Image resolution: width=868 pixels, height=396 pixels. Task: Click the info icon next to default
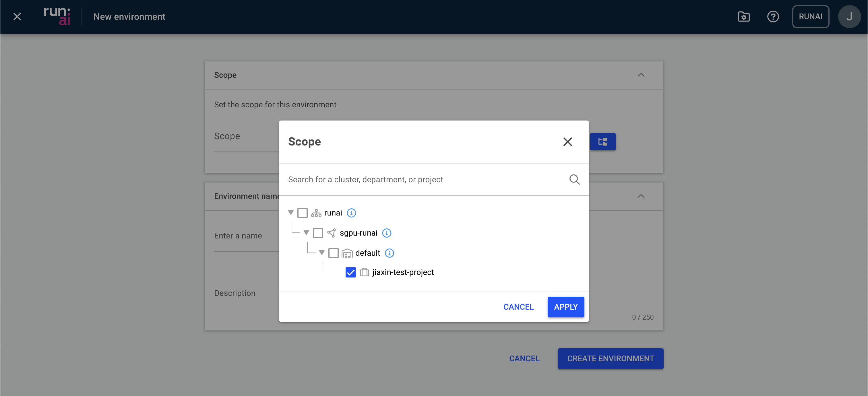click(389, 253)
